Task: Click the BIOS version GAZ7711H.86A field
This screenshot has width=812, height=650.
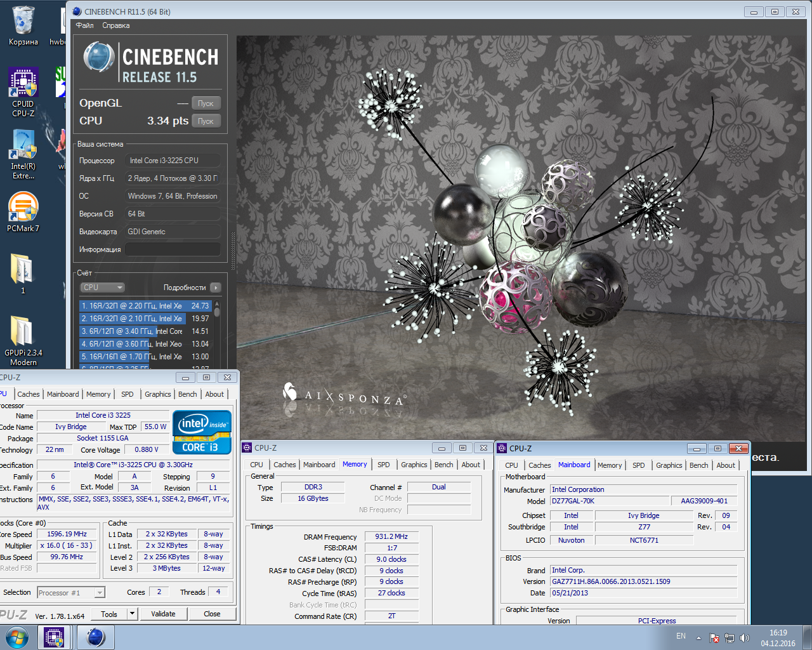Action: [644, 581]
